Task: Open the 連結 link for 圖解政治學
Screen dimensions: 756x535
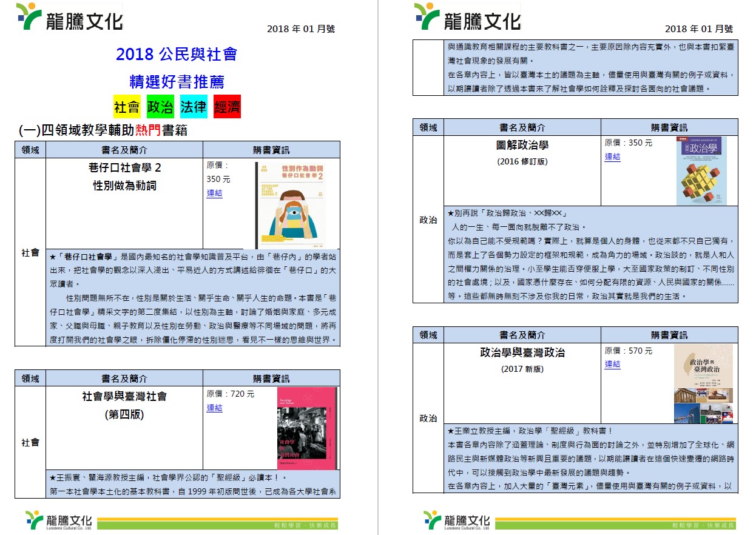Action: pyautogui.click(x=612, y=157)
